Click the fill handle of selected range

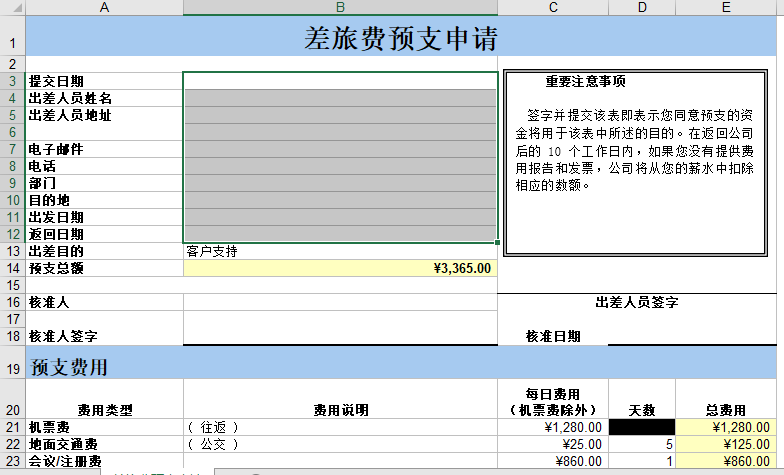(x=498, y=242)
